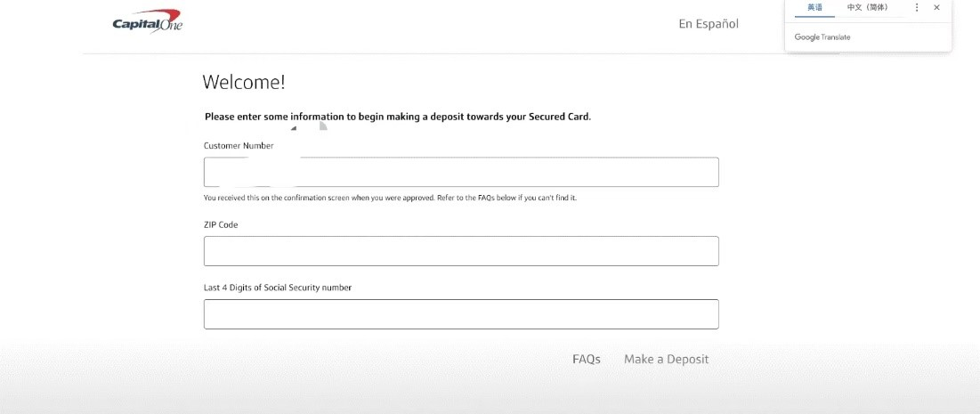Close the Google Translate popup

click(x=936, y=8)
